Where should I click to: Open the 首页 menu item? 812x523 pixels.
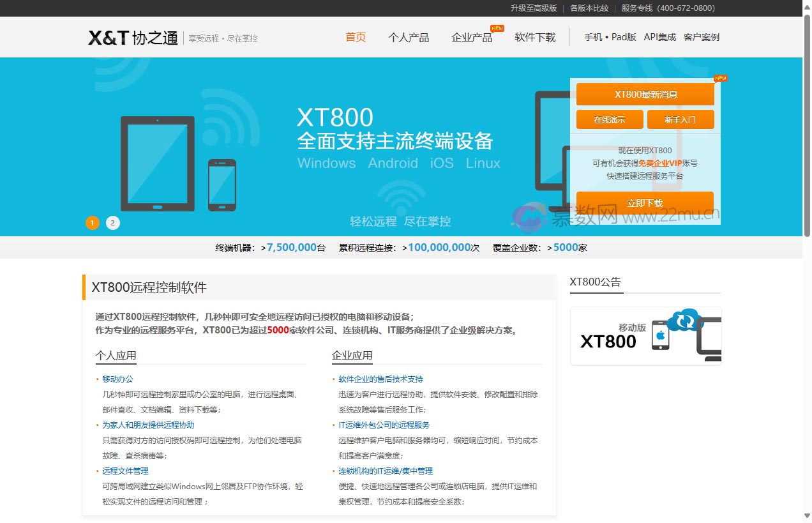(355, 37)
